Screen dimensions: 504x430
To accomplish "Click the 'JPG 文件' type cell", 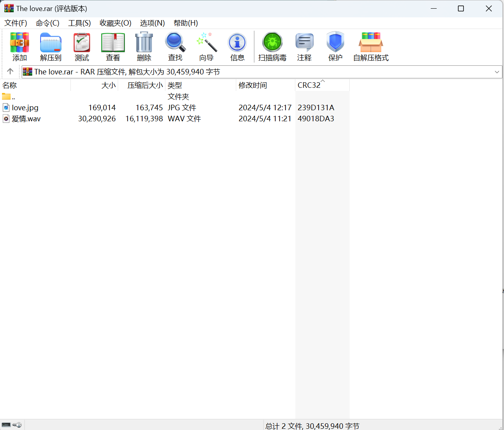I will [182, 107].
